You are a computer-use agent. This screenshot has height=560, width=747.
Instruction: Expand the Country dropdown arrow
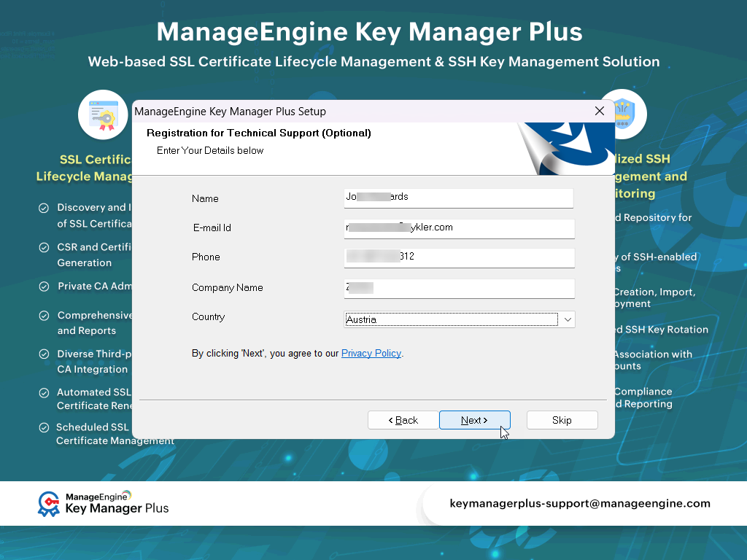coord(568,319)
